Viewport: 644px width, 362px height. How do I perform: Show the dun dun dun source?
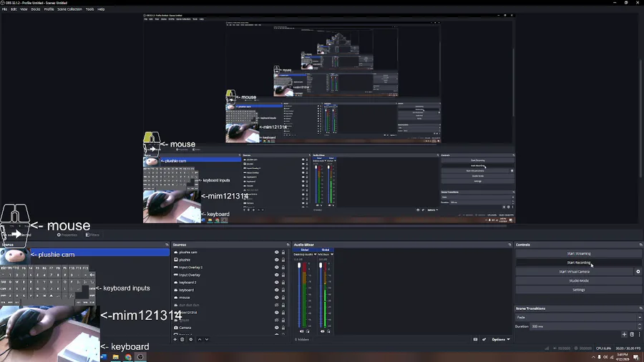coord(276,305)
